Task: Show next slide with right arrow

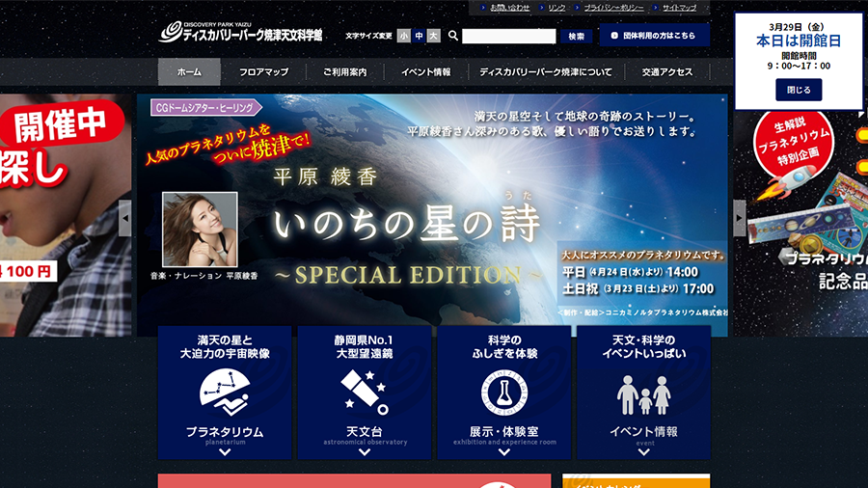Action: pyautogui.click(x=740, y=218)
